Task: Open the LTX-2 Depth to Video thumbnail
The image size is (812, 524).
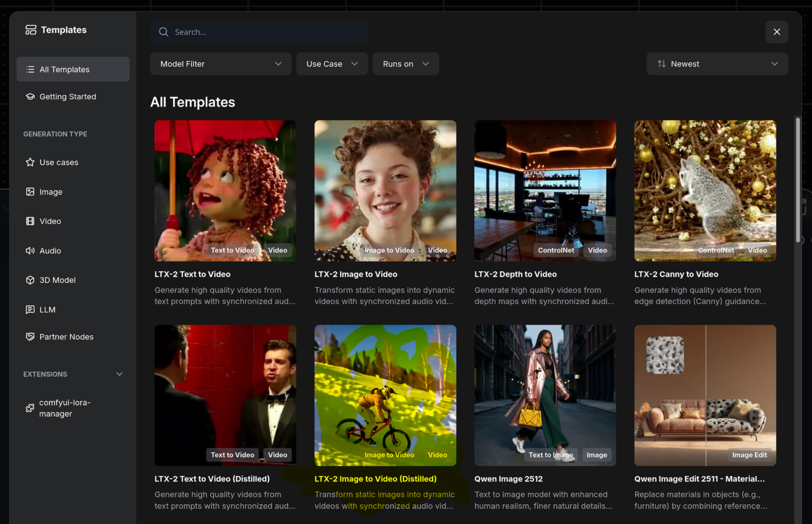Action: click(545, 191)
